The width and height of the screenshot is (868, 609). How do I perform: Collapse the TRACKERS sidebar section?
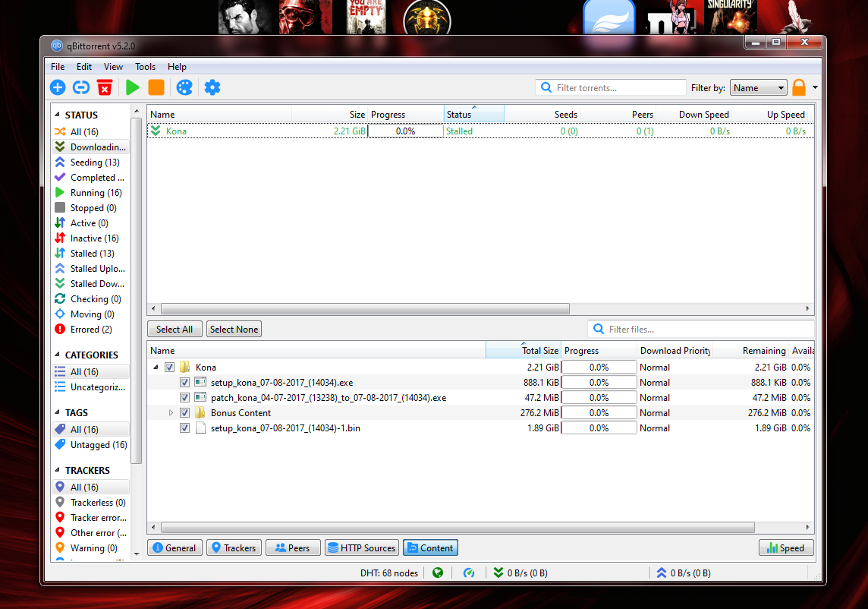57,469
